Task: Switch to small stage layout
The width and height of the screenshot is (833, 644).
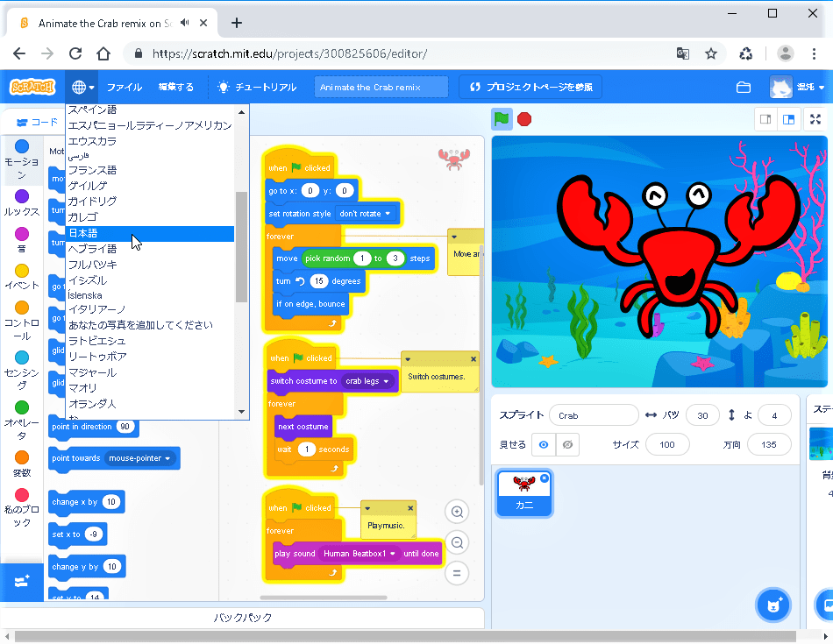Action: click(x=765, y=119)
